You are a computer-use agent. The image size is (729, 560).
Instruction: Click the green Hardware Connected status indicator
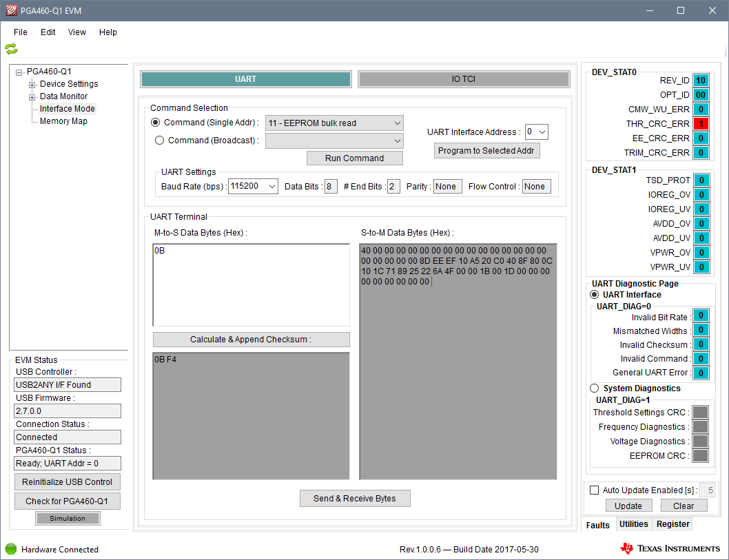pos(11,549)
